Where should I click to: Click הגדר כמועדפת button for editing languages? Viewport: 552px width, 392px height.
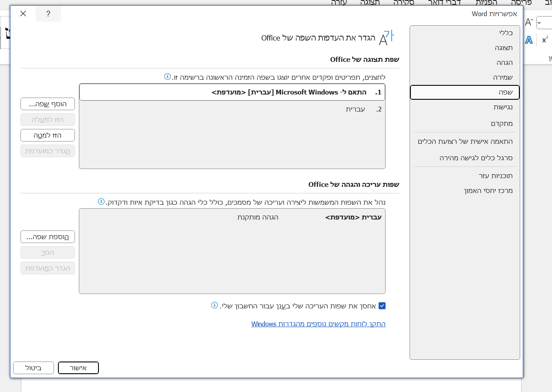(48, 268)
